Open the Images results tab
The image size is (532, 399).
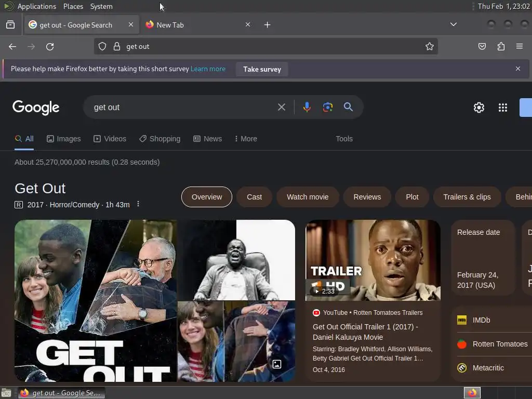pos(64,139)
